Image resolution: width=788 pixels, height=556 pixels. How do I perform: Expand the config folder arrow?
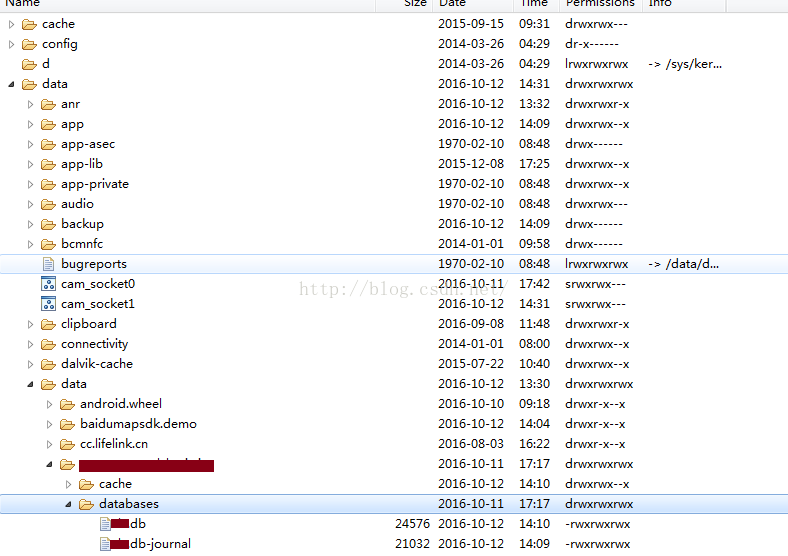(x=12, y=44)
